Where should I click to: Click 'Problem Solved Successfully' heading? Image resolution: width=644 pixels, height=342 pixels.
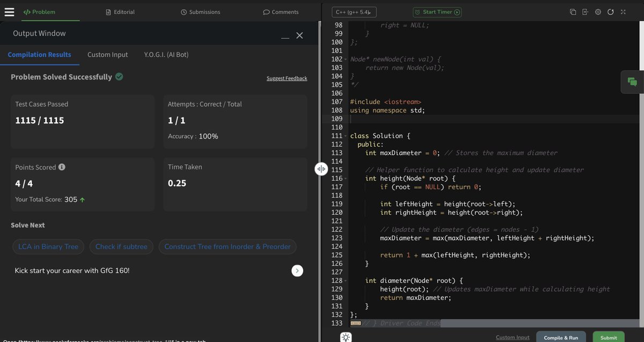pos(61,77)
